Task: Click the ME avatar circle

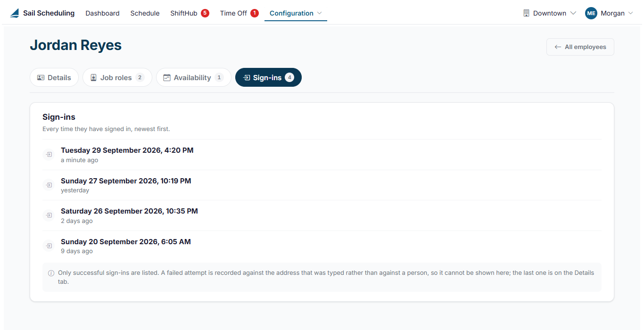Action: coord(591,13)
